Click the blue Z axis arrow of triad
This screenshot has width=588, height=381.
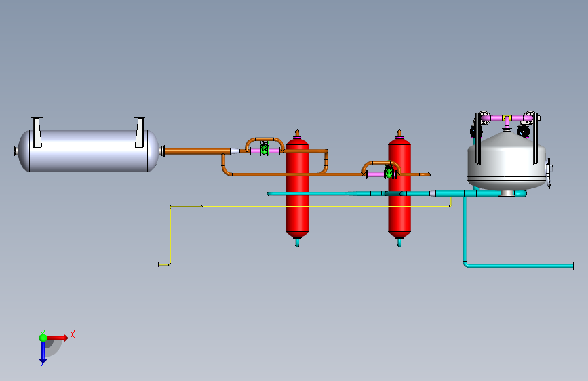(43, 353)
